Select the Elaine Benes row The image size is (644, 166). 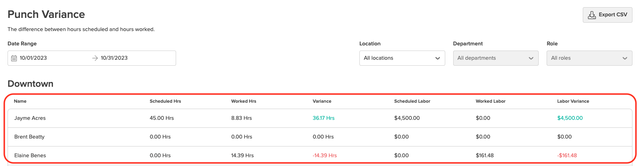click(x=30, y=156)
